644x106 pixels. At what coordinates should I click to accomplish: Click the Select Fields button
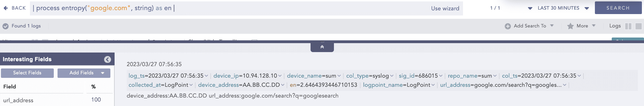point(27,73)
